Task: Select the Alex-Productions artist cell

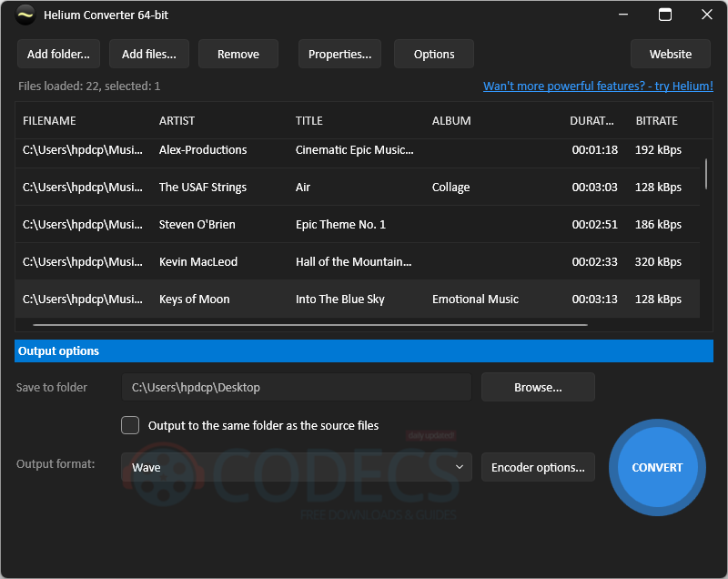Action: tap(203, 150)
